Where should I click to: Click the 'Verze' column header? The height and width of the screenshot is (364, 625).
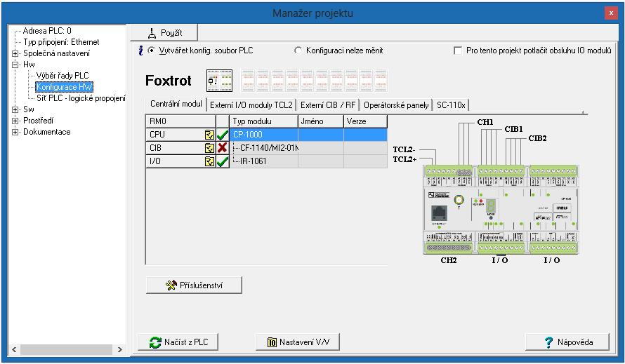[x=365, y=121]
